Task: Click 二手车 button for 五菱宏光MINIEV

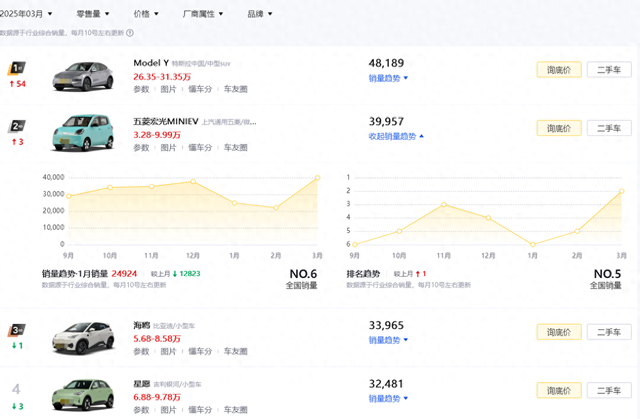Action: [x=609, y=129]
